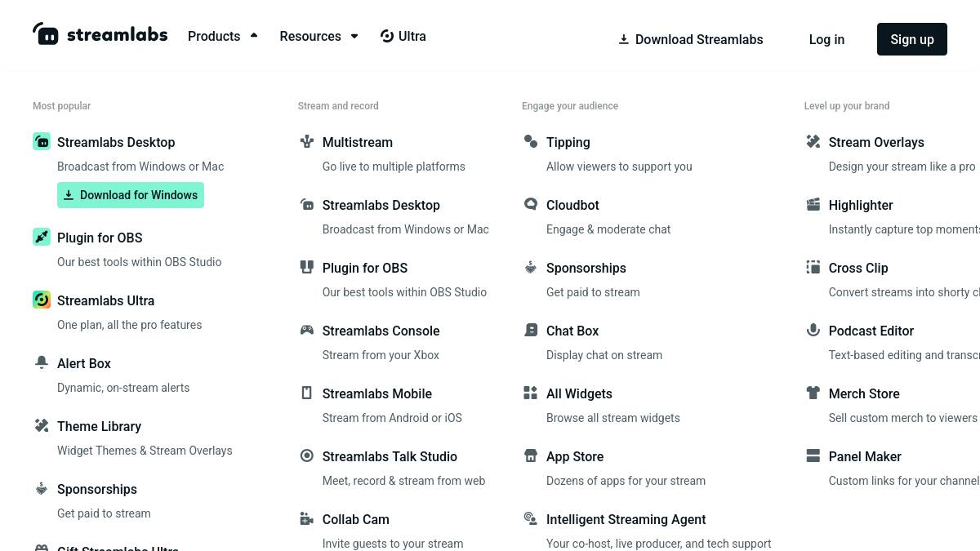This screenshot has width=980, height=551.
Task: Open the Ultra menu item
Action: [x=403, y=36]
